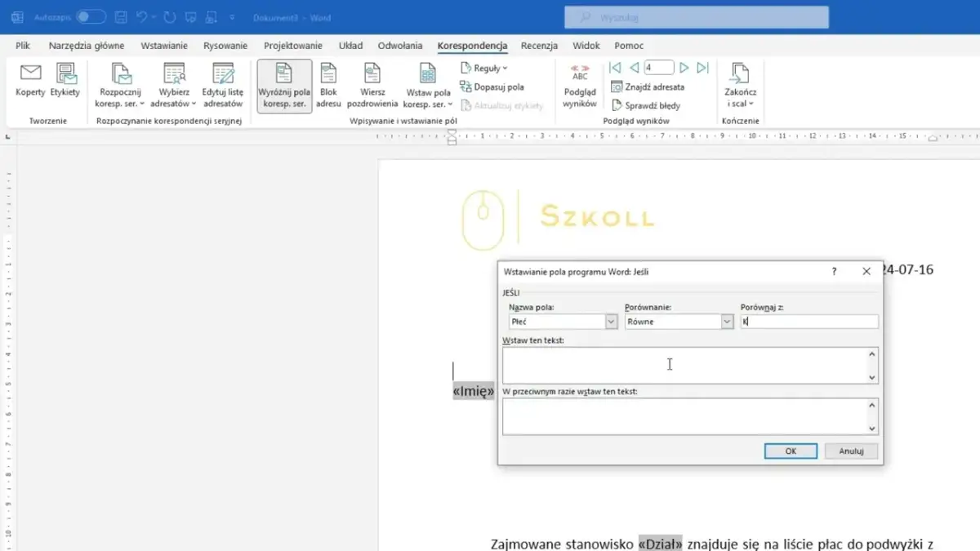The image size is (980, 551).
Task: Click the Porównaj z input field
Action: 808,321
